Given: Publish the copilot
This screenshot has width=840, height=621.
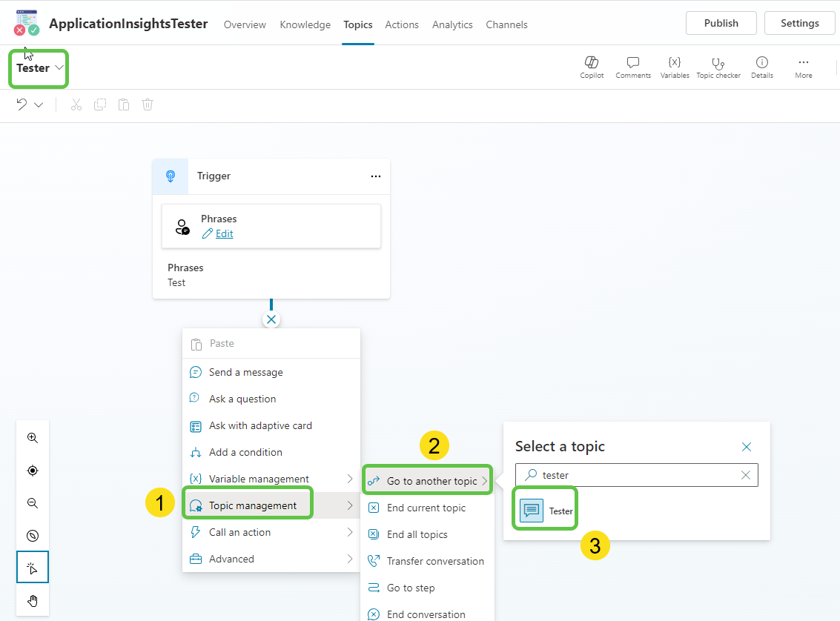Looking at the screenshot, I should pos(720,23).
